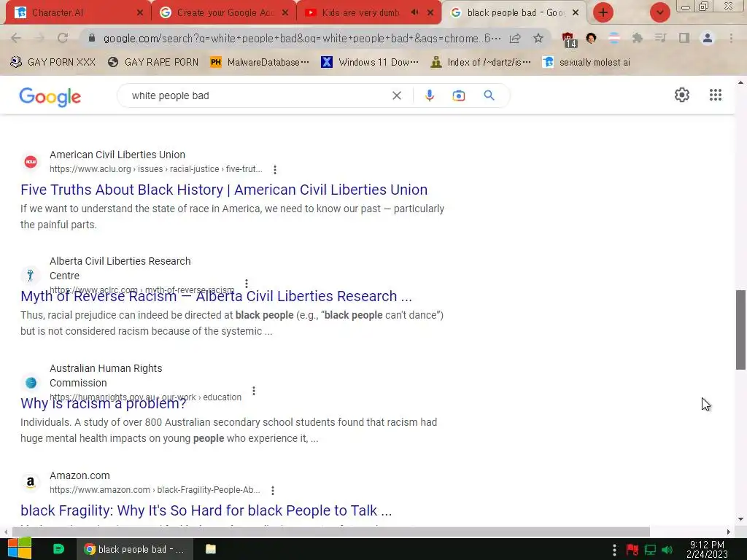Click the scroll down arrow
Image resolution: width=747 pixels, height=560 pixels.
(740, 519)
